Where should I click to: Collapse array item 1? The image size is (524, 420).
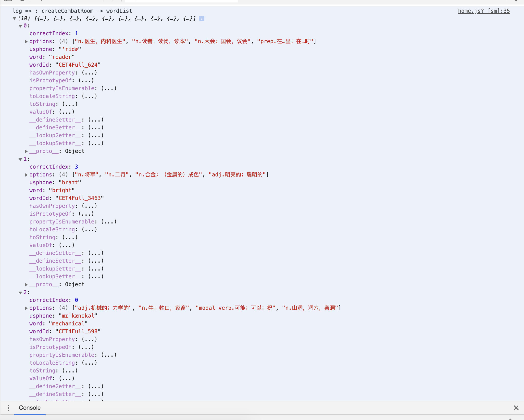20,159
